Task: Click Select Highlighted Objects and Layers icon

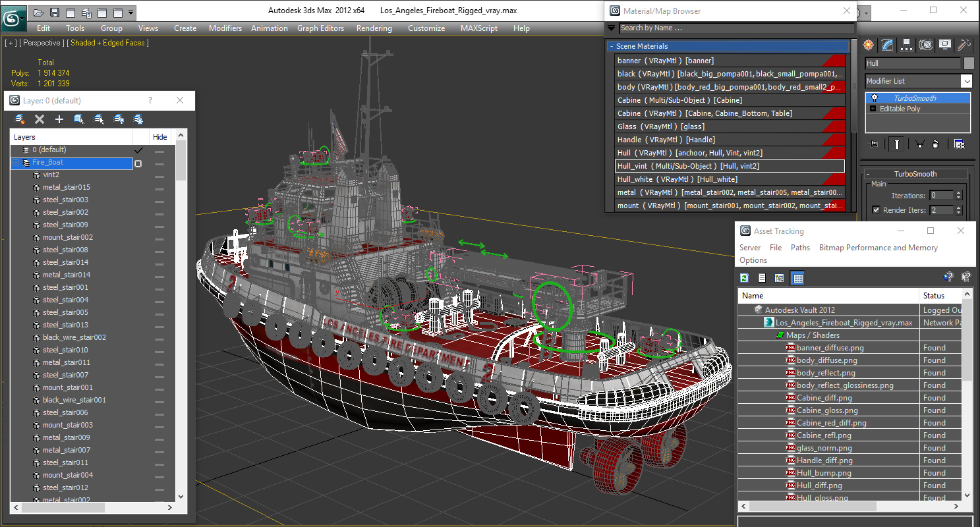Action: 79,119
